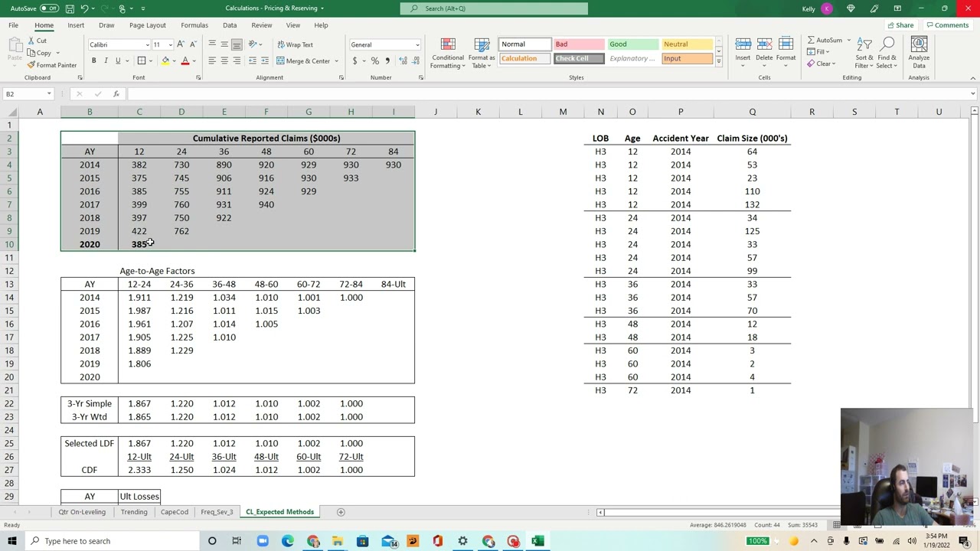The width and height of the screenshot is (980, 551).
Task: Activate the Format Painter brush
Action: pyautogui.click(x=31, y=65)
